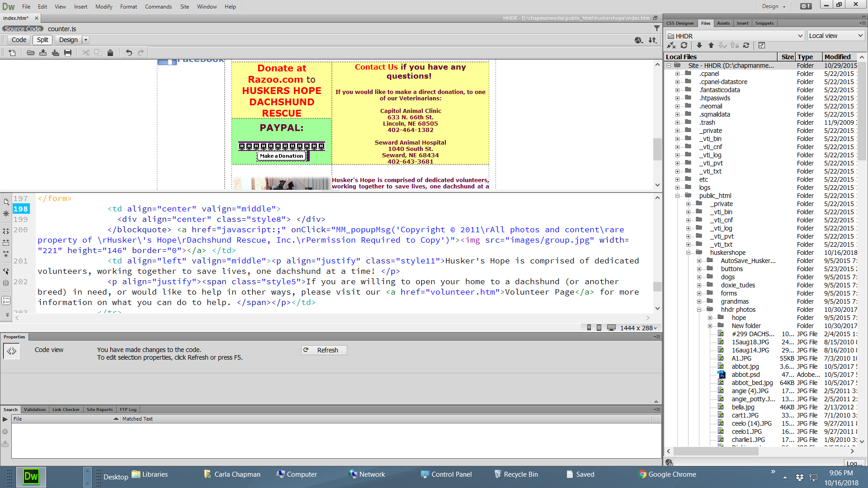
Task: Click the Save All icon
Action: 55,53
